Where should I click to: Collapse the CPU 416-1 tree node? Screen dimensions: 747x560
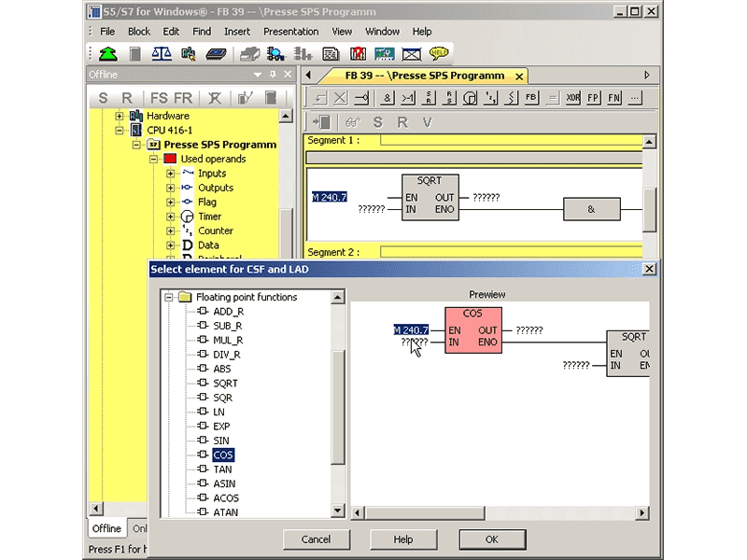[120, 130]
